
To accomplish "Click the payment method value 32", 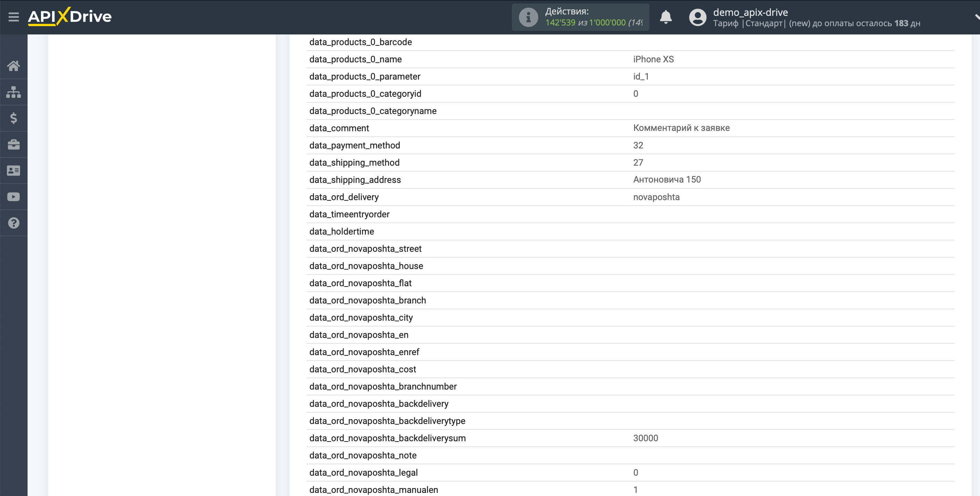I will pyautogui.click(x=638, y=145).
